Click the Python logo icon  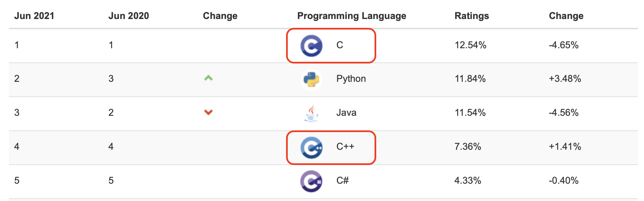click(x=311, y=79)
